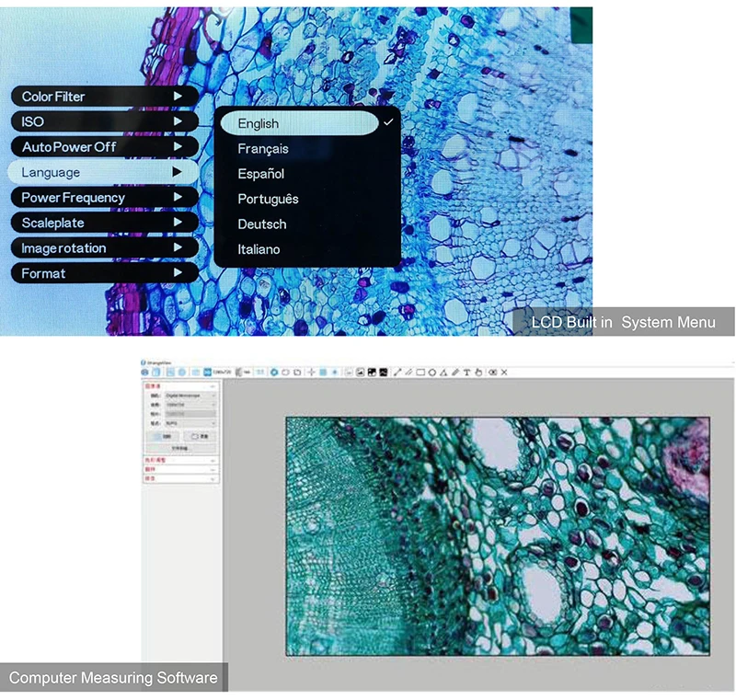Choose the text annotation T tool
Screen dimensions: 736x700
(x=466, y=372)
